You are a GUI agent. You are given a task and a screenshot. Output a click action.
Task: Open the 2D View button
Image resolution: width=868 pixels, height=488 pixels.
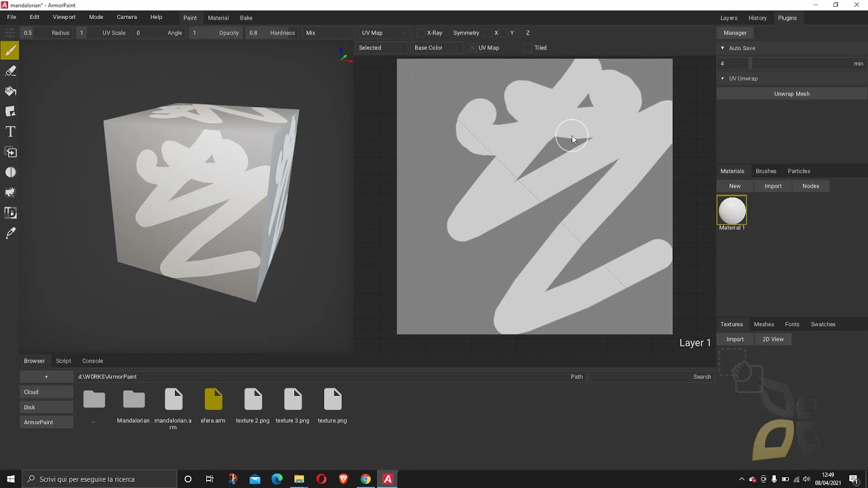tap(773, 339)
